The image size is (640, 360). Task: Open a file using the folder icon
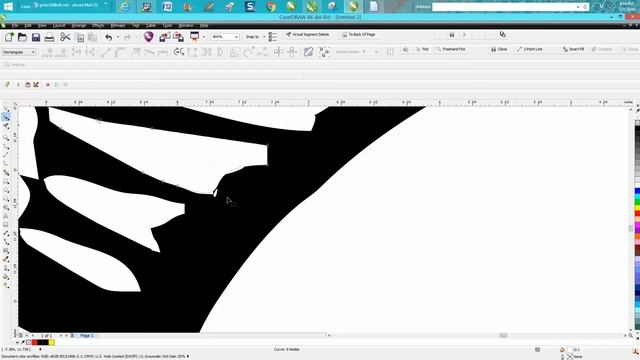[22, 37]
